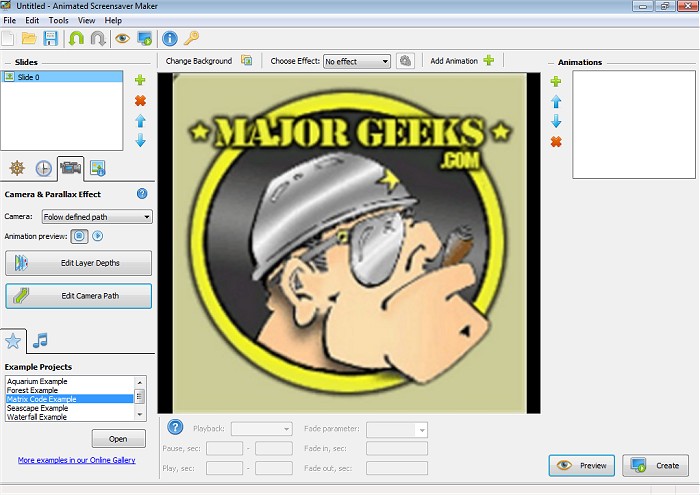This screenshot has height=495, width=700.
Task: Click the Edit Layer Depths button
Action: coord(78,263)
